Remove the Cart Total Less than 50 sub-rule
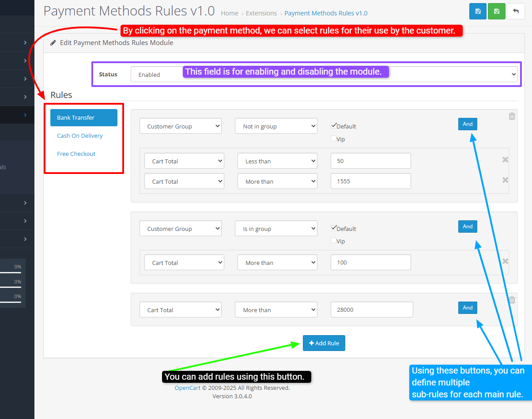This screenshot has height=419, width=532. point(505,160)
